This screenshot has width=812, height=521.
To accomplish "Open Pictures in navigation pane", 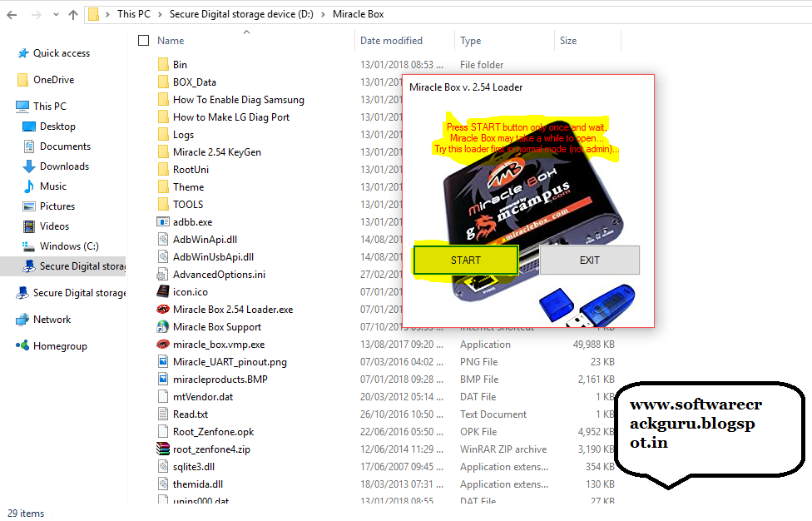I will click(49, 206).
